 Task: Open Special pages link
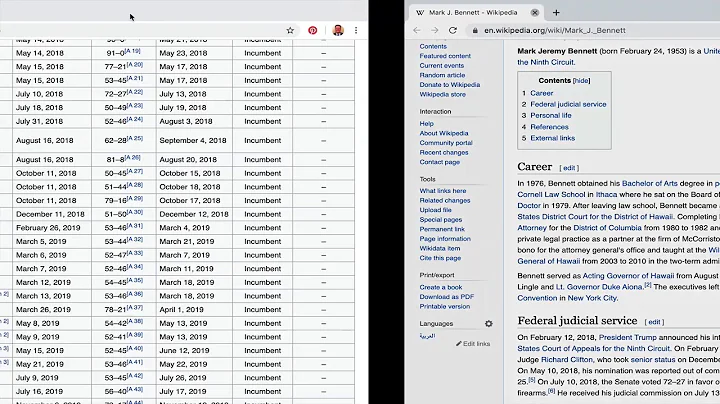[x=440, y=219]
